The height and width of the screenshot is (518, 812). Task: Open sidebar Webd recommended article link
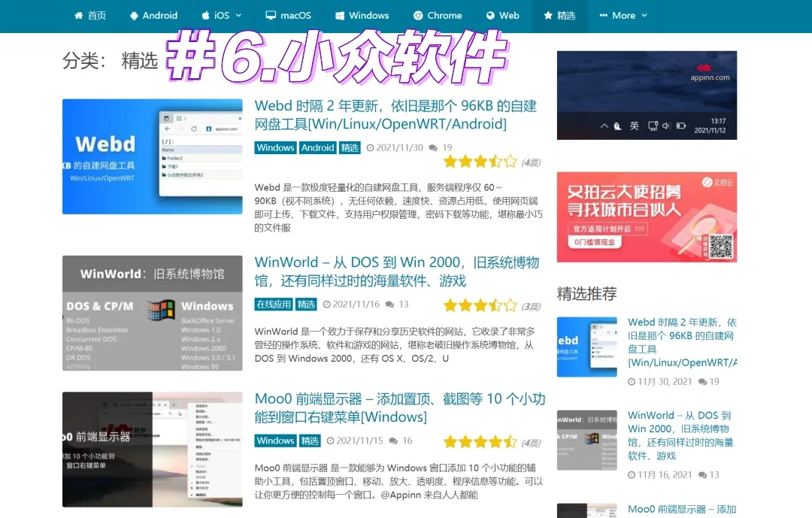coord(682,342)
